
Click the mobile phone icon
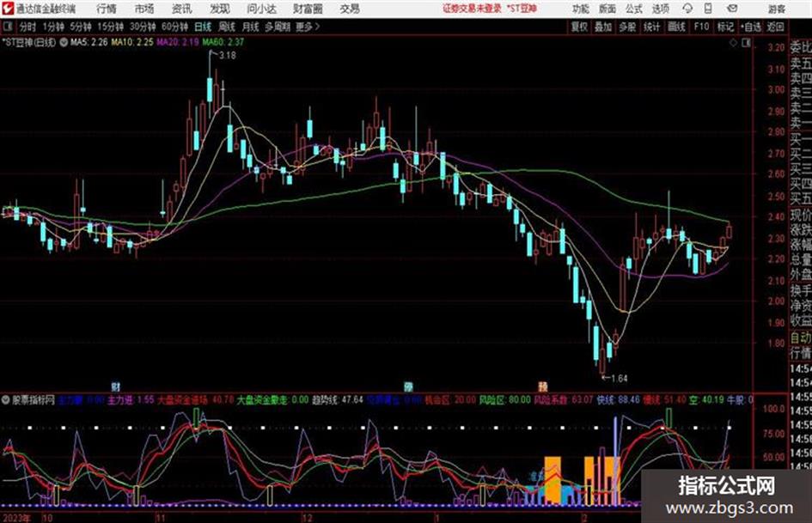click(708, 9)
